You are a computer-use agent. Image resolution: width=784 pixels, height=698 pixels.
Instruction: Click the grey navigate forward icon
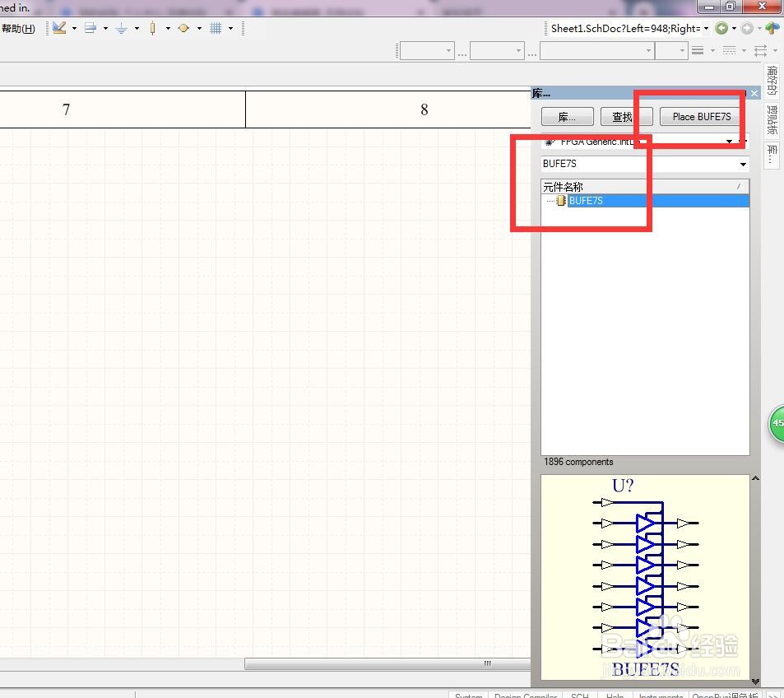click(747, 28)
